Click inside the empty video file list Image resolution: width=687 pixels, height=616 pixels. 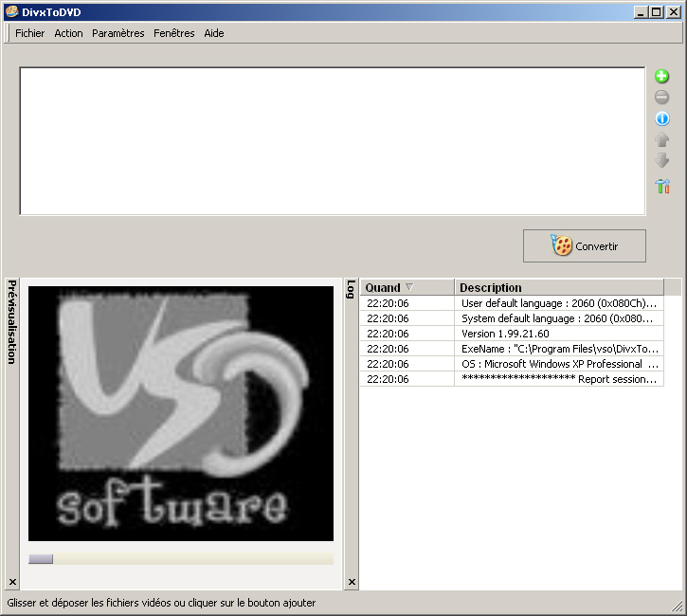point(333,141)
